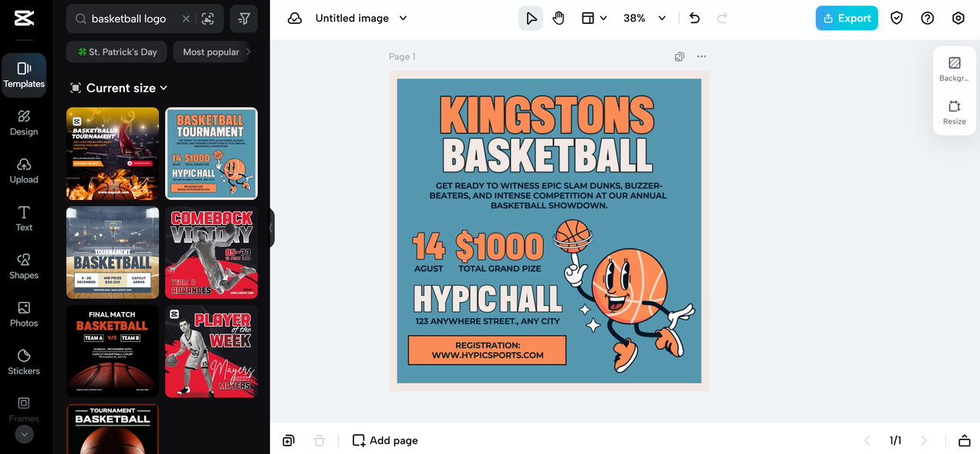Duplicate Page 1 using the header icon
The height and width of the screenshot is (454, 980).
click(x=680, y=56)
